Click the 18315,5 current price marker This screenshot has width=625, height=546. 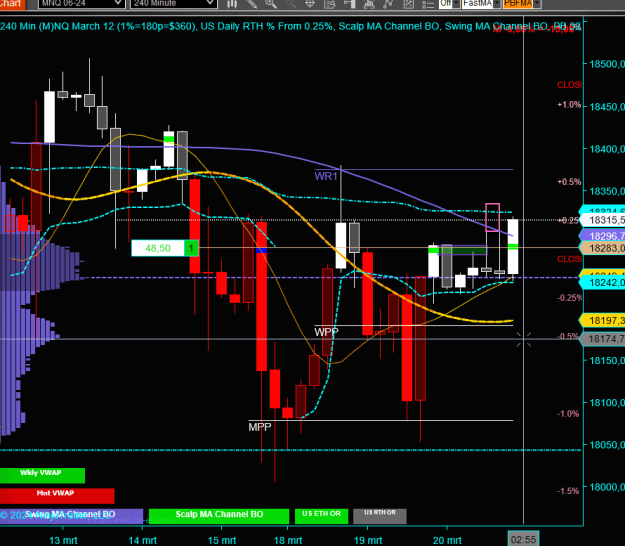pos(603,220)
